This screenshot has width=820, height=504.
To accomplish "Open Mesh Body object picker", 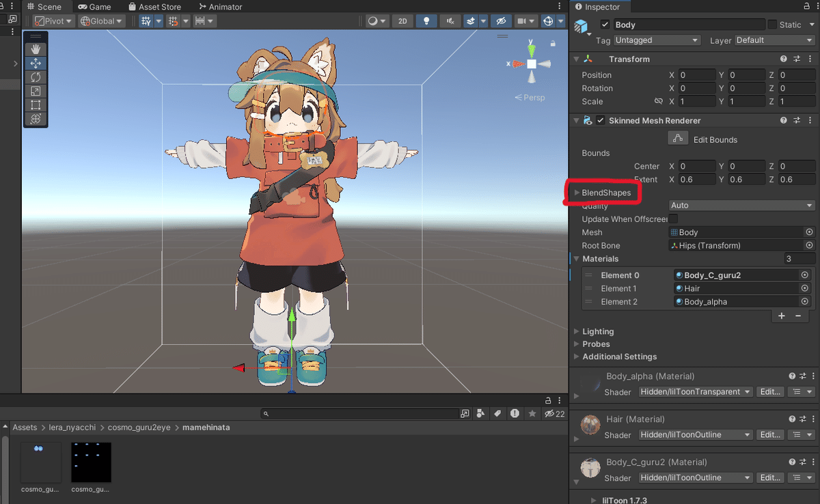I will (x=809, y=232).
